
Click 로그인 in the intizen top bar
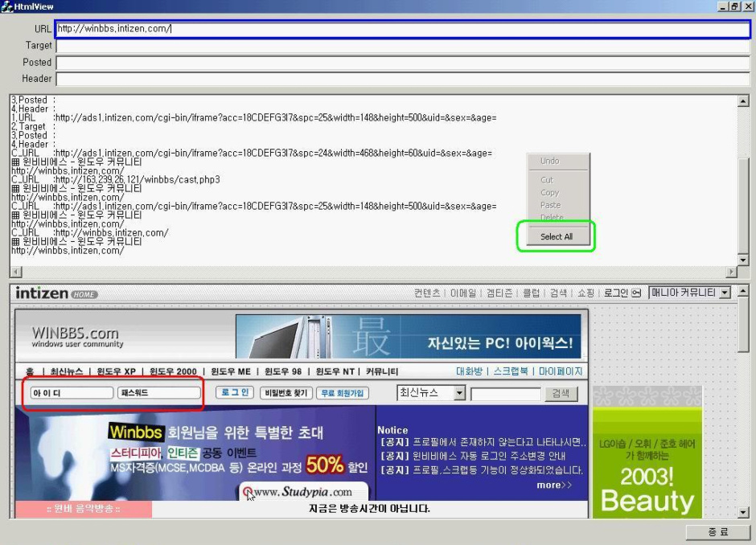[x=616, y=293]
